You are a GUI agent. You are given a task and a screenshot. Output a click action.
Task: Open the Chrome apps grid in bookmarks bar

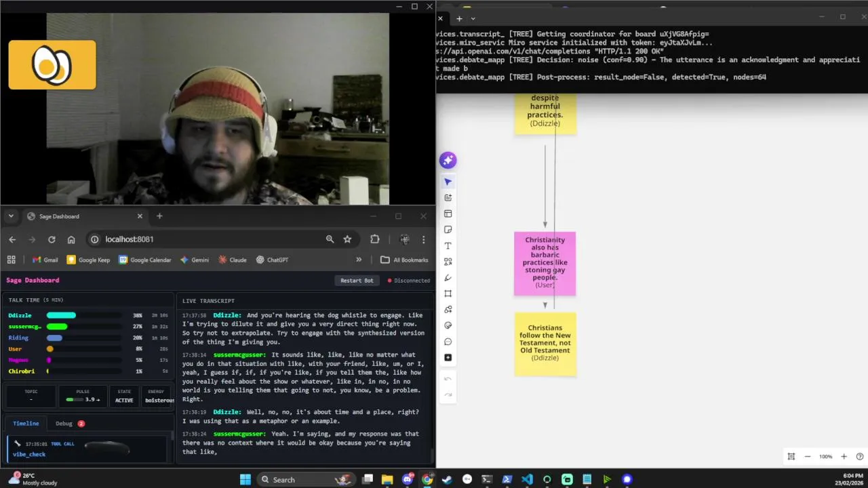coord(11,260)
